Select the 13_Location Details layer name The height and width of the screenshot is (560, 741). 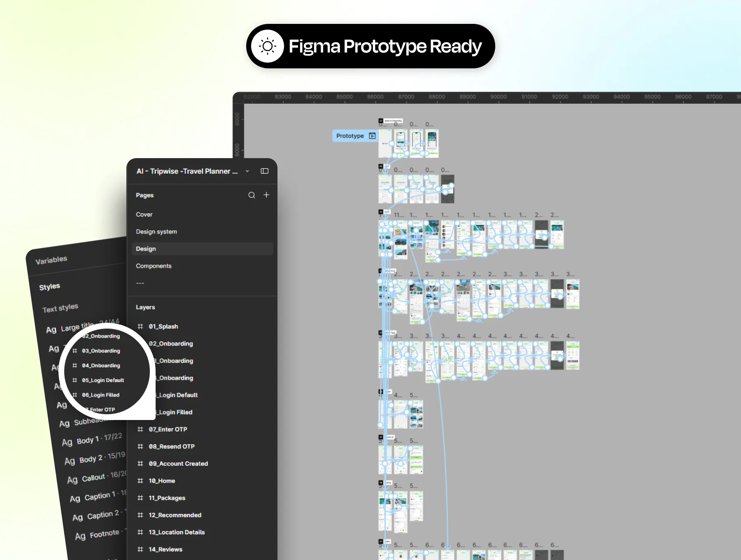(x=177, y=532)
